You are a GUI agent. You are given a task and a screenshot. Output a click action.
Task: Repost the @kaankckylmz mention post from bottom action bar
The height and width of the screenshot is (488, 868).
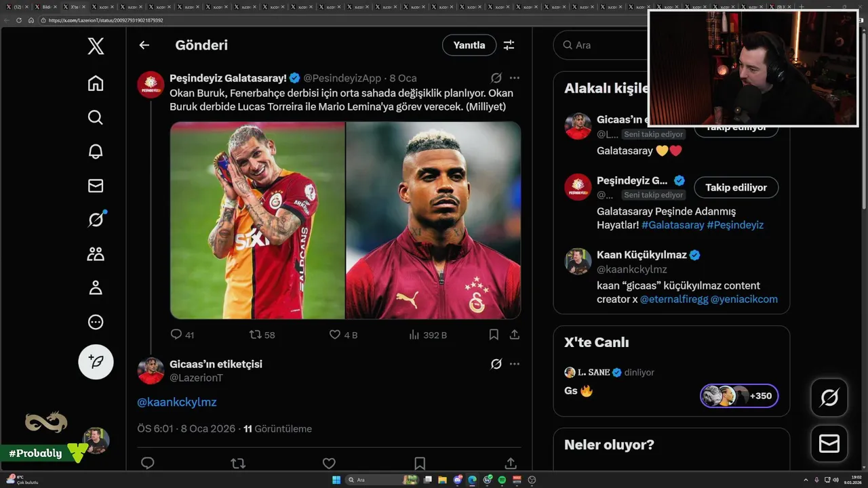point(238,463)
